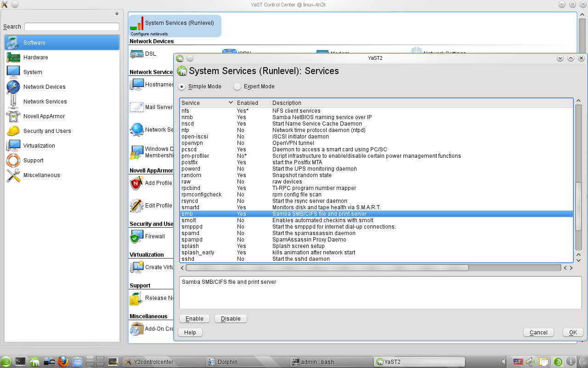Select the postfix service row
Viewport: 588px width, 368px height.
pyautogui.click(x=377, y=162)
